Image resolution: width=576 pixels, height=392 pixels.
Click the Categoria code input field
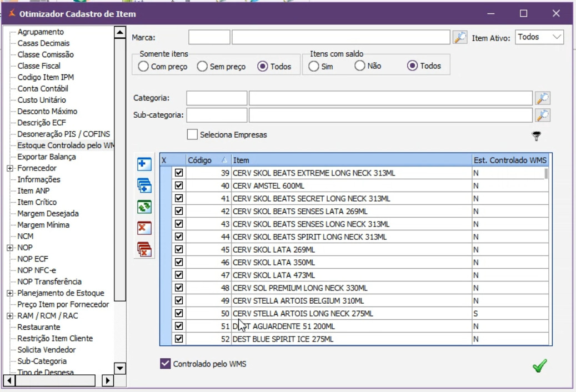click(x=217, y=98)
